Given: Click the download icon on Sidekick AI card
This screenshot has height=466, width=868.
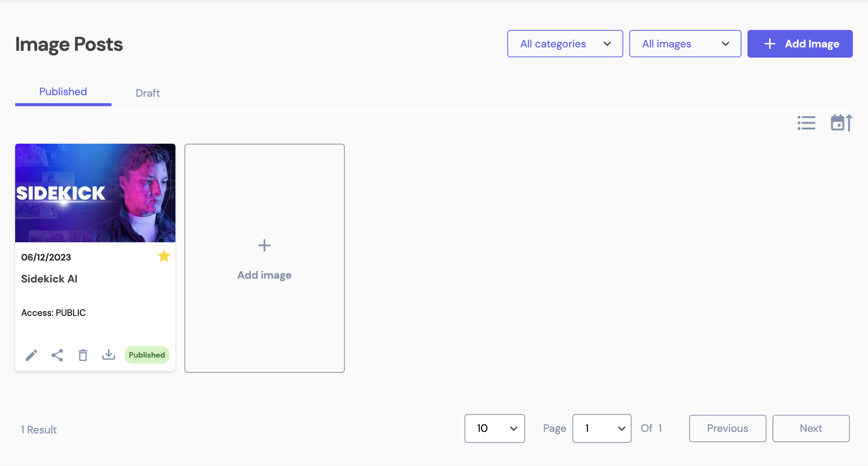Looking at the screenshot, I should click(x=108, y=355).
